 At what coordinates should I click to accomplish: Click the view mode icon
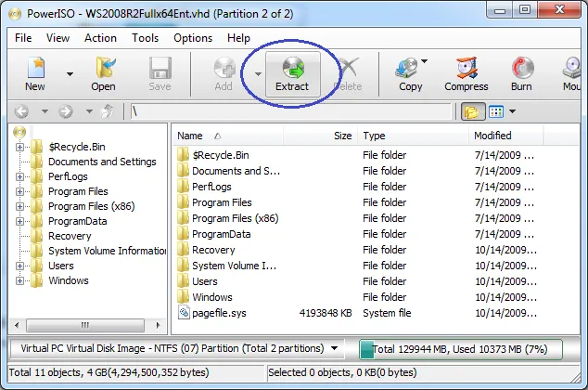tap(496, 111)
